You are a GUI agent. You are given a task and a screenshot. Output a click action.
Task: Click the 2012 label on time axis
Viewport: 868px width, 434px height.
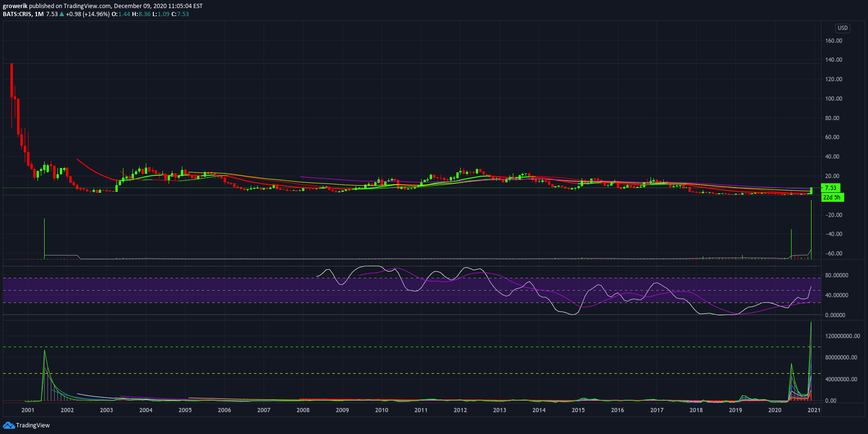pos(460,410)
